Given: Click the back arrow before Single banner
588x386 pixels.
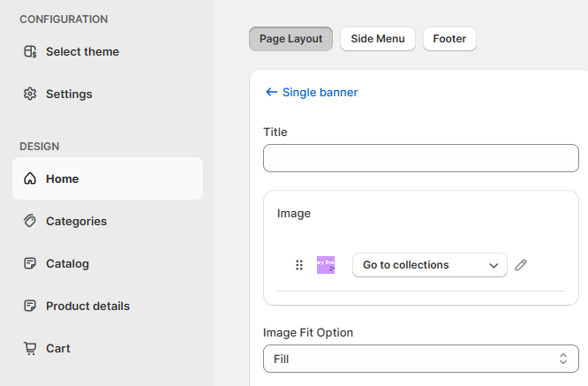Looking at the screenshot, I should [x=272, y=92].
